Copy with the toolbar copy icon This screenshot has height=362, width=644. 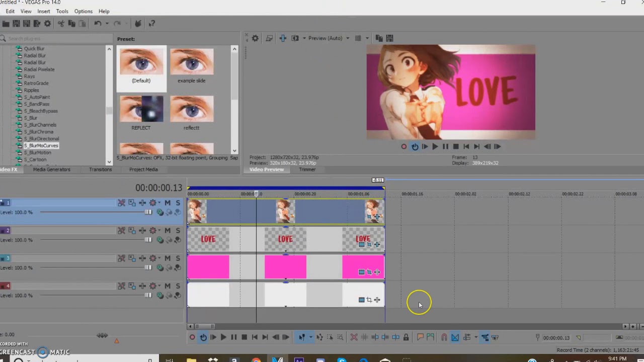point(71,24)
